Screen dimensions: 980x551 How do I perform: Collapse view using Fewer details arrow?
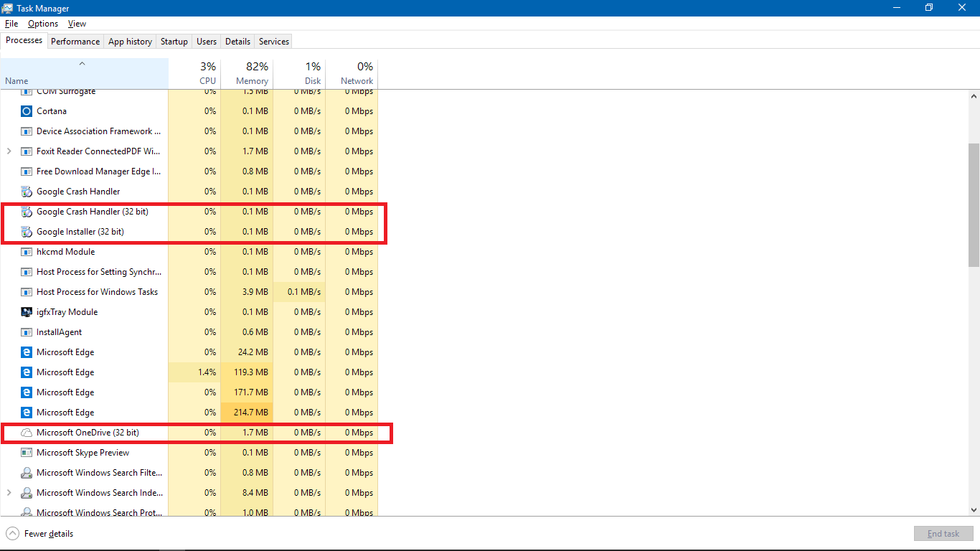[x=13, y=534]
